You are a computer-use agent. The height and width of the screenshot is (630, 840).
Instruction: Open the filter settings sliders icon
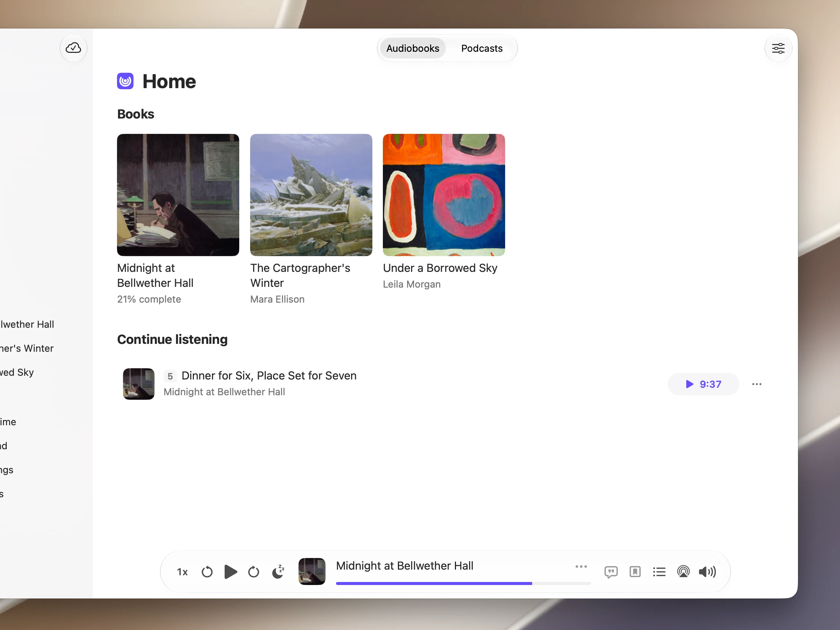click(x=778, y=48)
